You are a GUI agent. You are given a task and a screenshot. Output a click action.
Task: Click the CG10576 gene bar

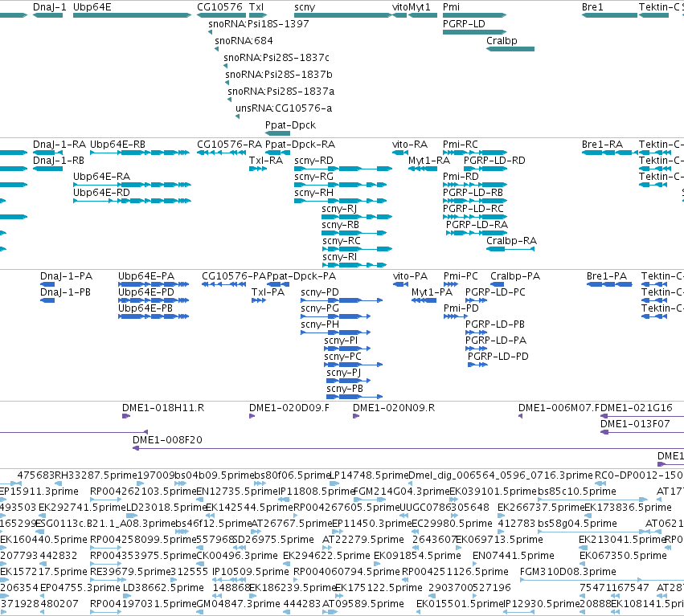pos(222,15)
